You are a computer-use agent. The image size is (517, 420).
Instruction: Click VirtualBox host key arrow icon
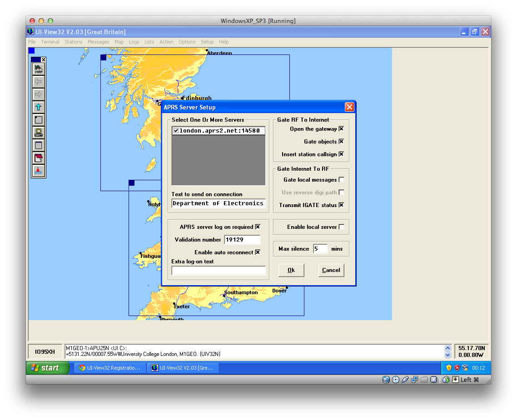coord(455,380)
